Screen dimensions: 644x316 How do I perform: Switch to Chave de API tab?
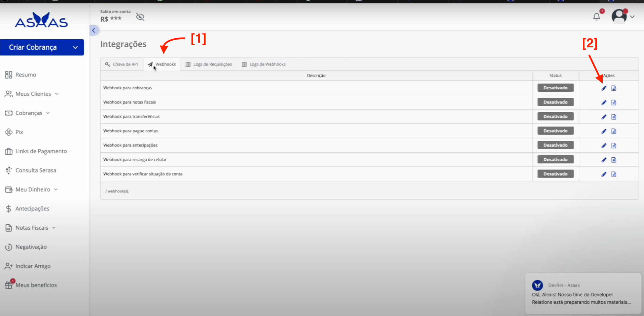(122, 64)
